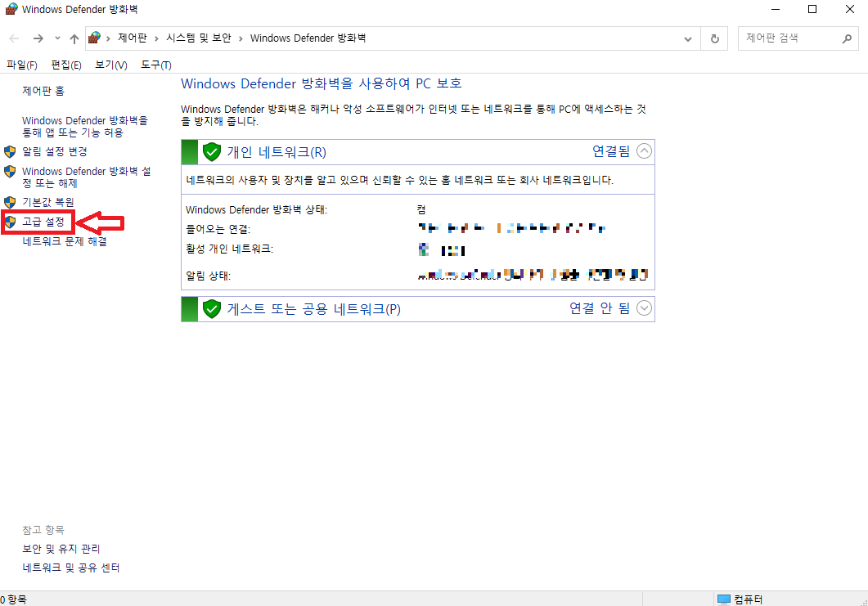Viewport: 868px width, 606px height.
Task: Click the 연결 안 됨 status text
Action: (x=600, y=307)
